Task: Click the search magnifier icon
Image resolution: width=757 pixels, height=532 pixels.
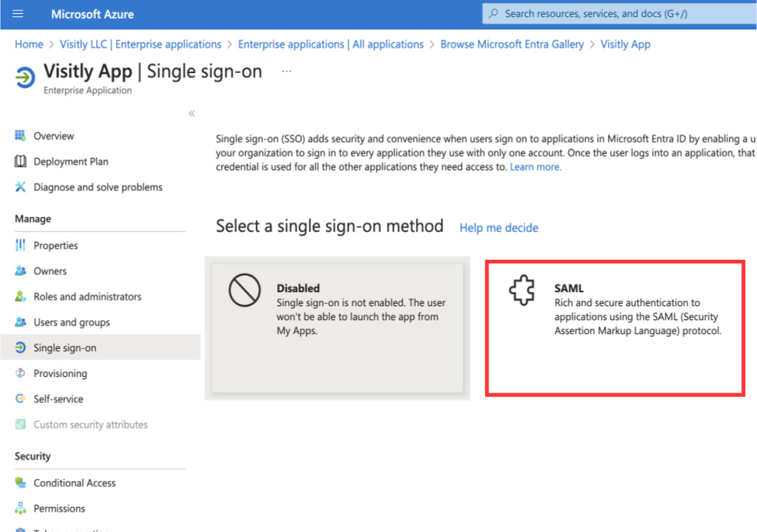Action: 493,13
